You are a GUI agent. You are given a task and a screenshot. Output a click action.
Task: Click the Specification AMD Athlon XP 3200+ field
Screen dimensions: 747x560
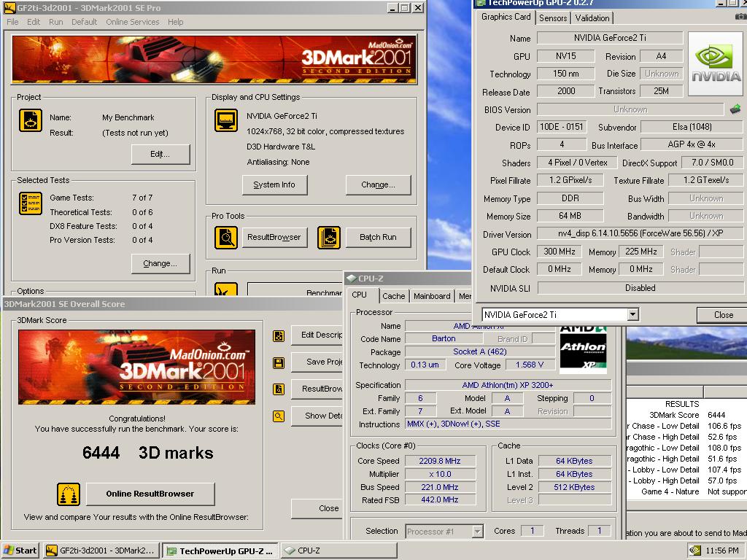tap(508, 385)
